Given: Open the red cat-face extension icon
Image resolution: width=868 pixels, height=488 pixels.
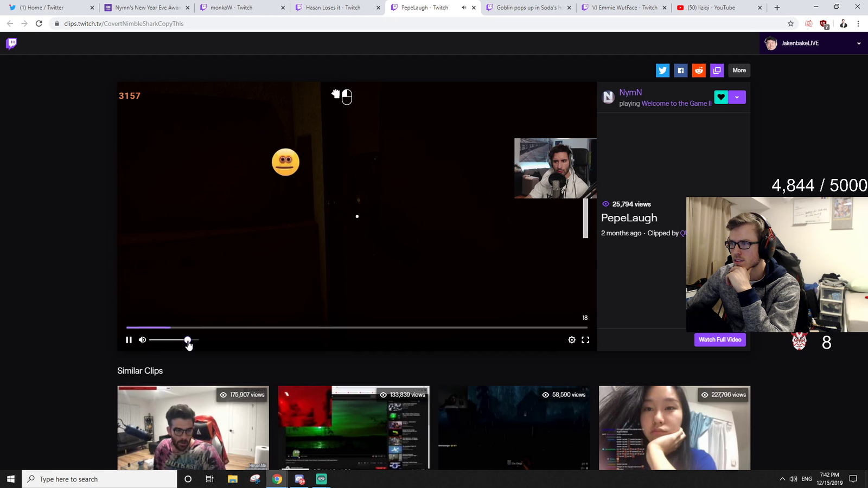Looking at the screenshot, I should pos(809,23).
